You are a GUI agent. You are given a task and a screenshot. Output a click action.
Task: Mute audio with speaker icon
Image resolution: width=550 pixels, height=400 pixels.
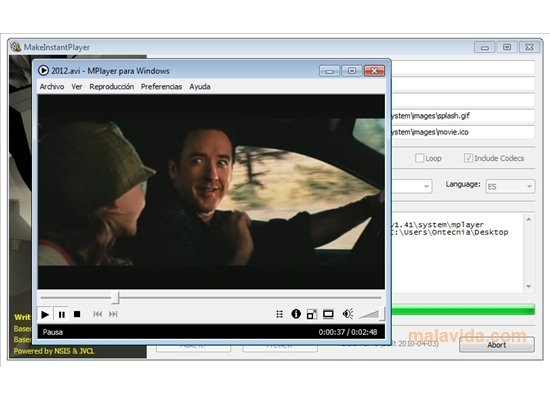348,314
